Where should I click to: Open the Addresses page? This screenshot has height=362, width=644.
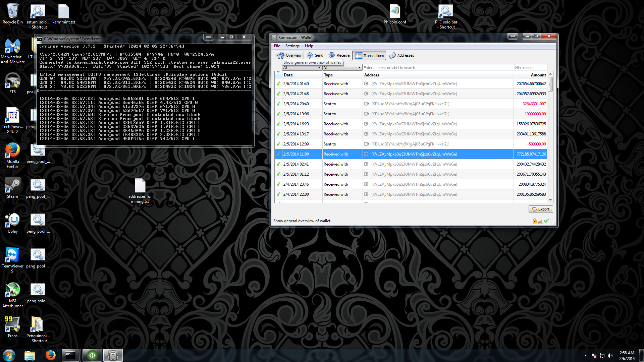(x=401, y=55)
